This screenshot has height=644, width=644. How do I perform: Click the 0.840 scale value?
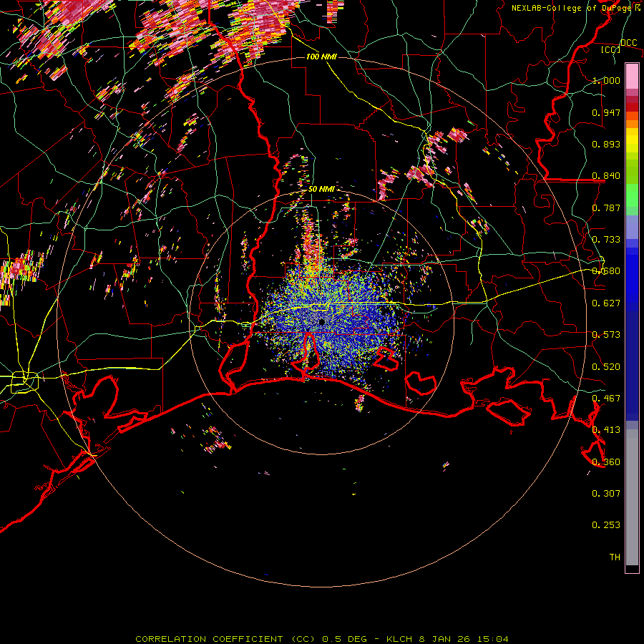pos(606,176)
